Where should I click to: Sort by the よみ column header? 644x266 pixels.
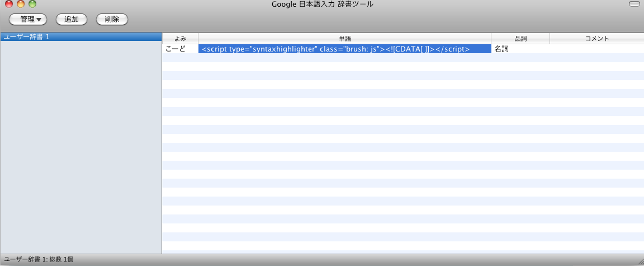pos(181,38)
